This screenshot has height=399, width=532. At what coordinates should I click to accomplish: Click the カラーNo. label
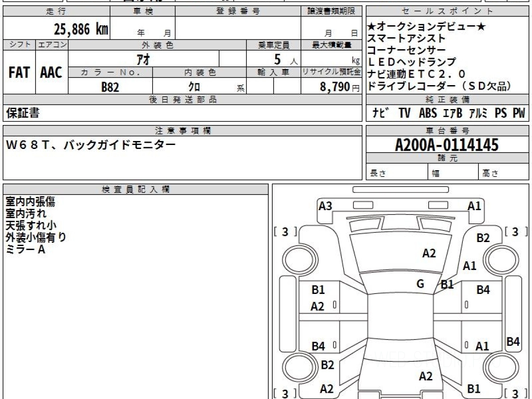tap(110, 72)
